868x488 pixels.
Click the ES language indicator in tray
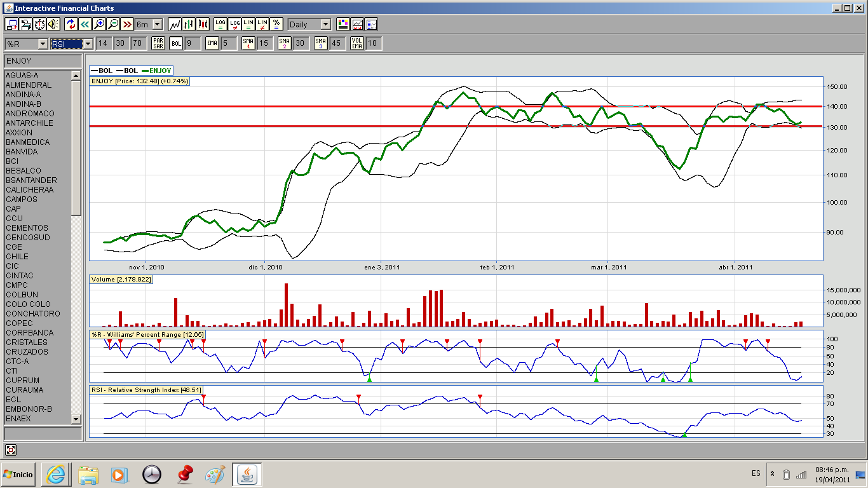(756, 474)
